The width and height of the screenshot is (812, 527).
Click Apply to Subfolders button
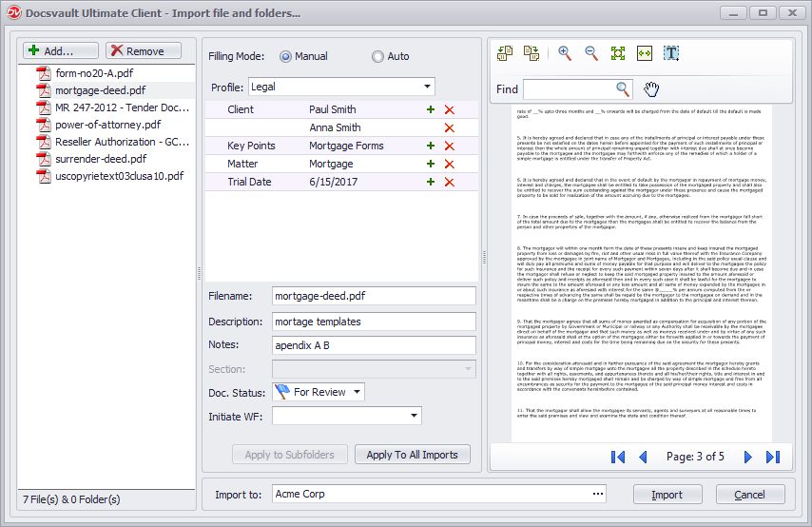pos(289,455)
